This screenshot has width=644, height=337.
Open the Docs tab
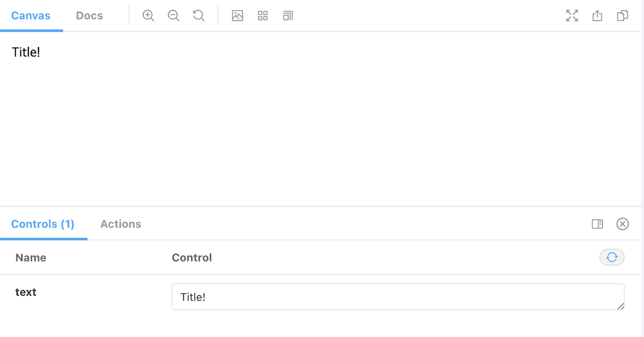tap(90, 16)
